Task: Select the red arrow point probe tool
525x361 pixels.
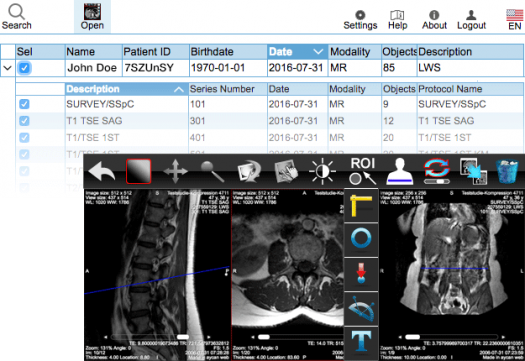Action: coord(361,274)
